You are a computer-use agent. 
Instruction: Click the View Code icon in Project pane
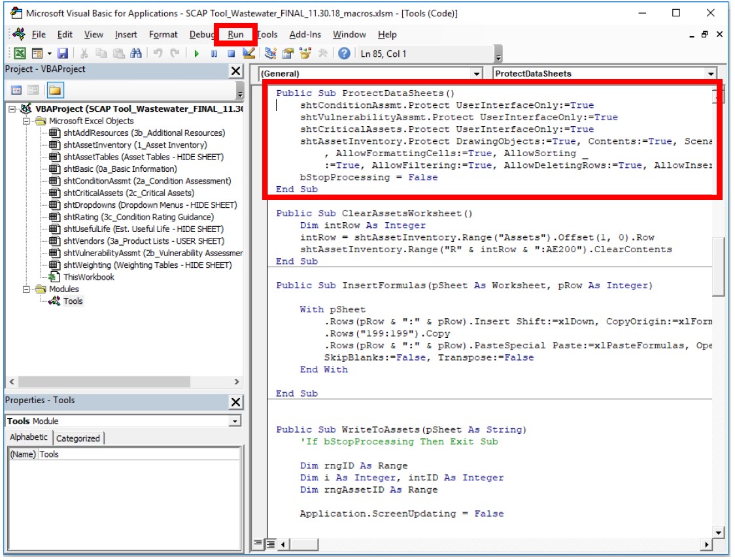coord(16,90)
